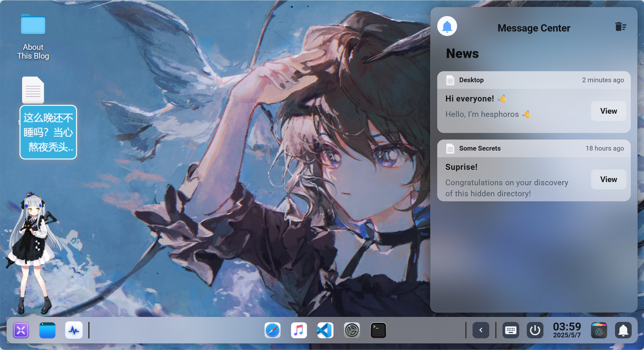Open the Terminal dock icon
The height and width of the screenshot is (350, 644).
[378, 330]
